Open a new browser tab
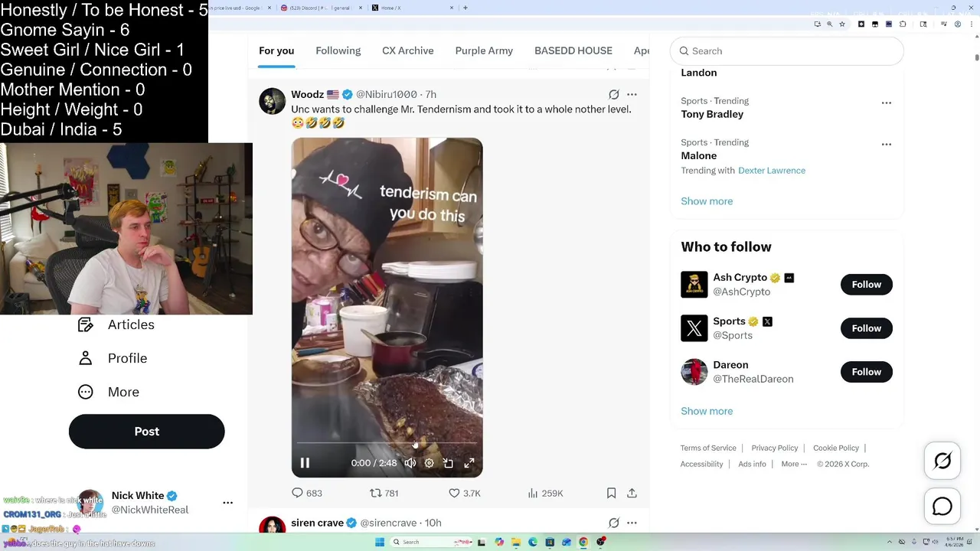980x551 pixels. coord(465,8)
